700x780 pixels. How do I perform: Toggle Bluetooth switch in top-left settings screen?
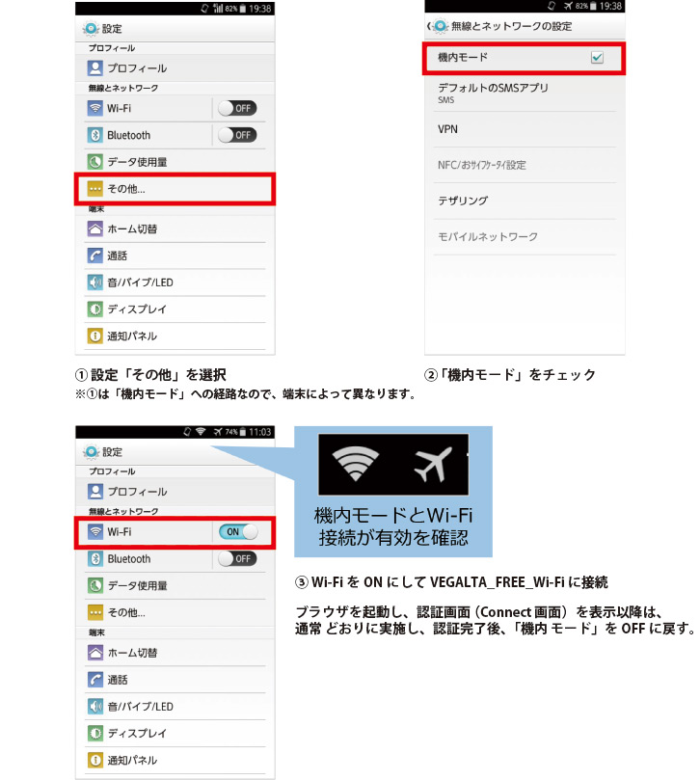click(x=238, y=135)
